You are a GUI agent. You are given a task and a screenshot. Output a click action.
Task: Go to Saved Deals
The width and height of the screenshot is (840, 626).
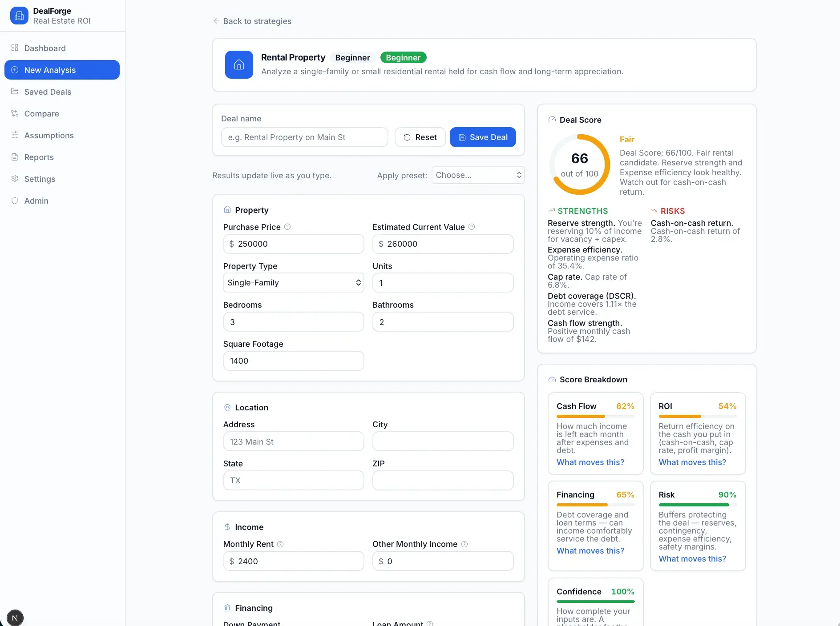(62, 92)
